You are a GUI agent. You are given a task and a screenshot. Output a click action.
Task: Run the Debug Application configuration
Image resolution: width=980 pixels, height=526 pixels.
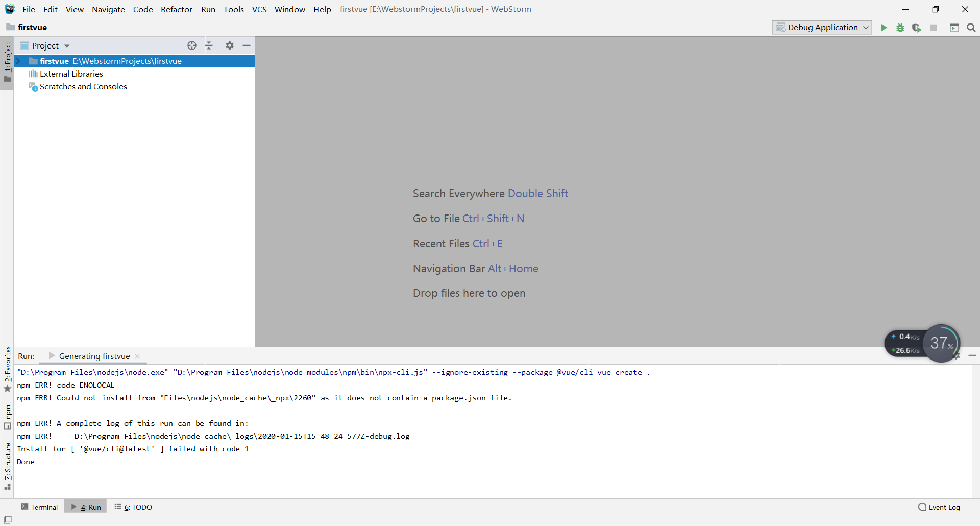coord(884,28)
